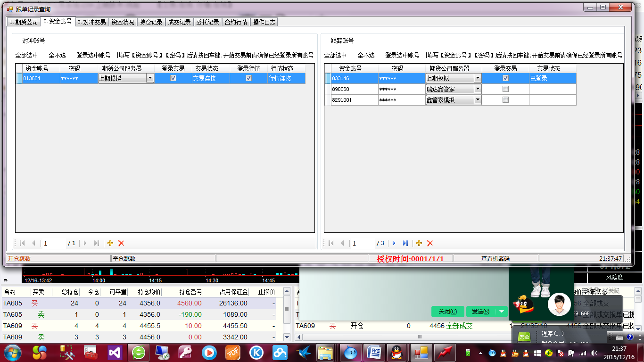Open blue K icon on taskbar
The width and height of the screenshot is (644, 362).
[256, 353]
